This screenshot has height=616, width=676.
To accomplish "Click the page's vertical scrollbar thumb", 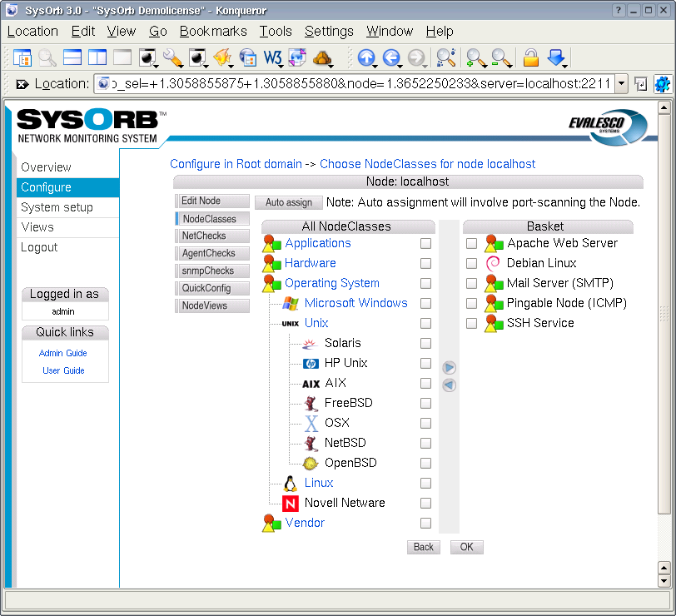I will coord(664,314).
